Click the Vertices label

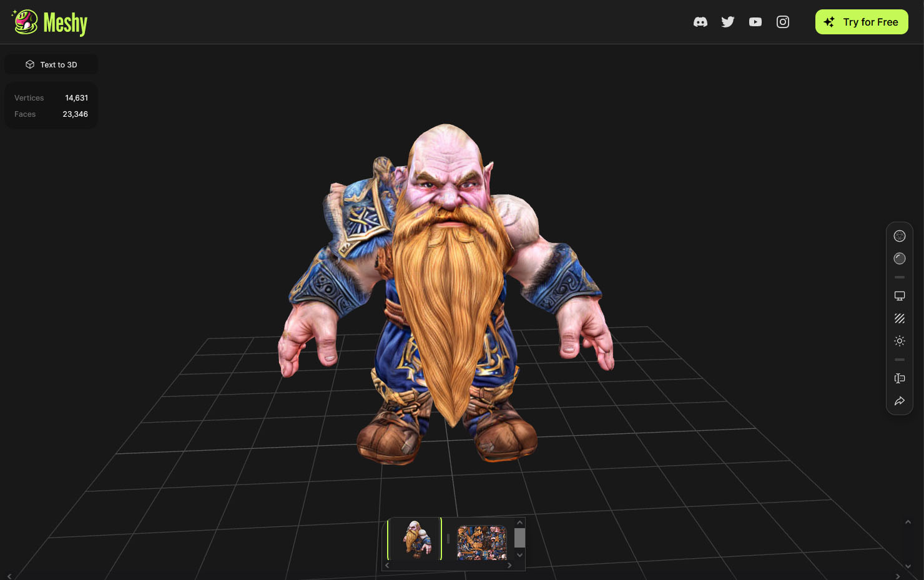point(29,98)
